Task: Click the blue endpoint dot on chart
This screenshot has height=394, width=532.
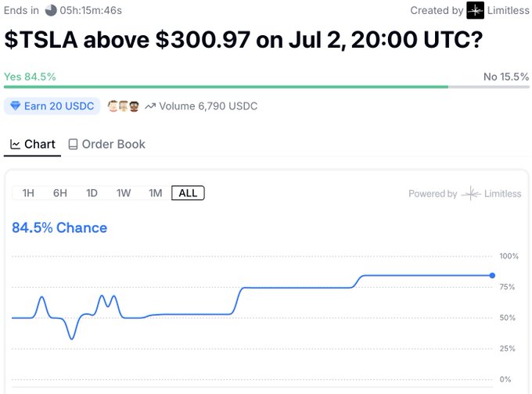Action: 492,275
